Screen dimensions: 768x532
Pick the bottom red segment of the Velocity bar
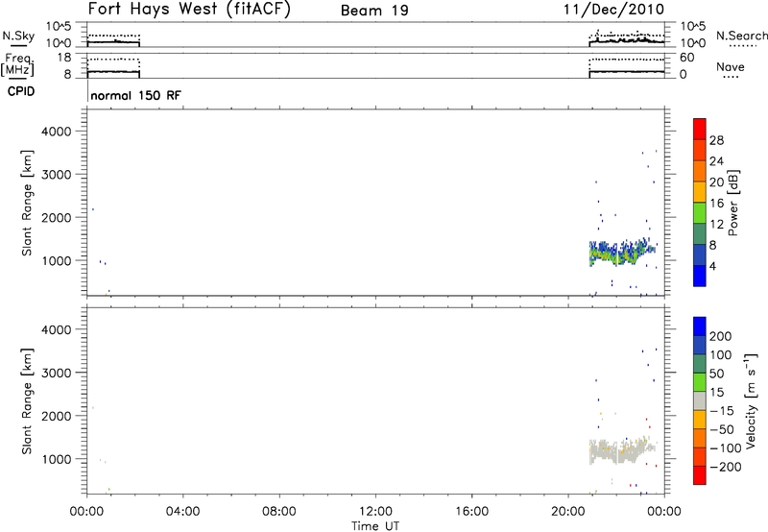pyautogui.click(x=700, y=475)
